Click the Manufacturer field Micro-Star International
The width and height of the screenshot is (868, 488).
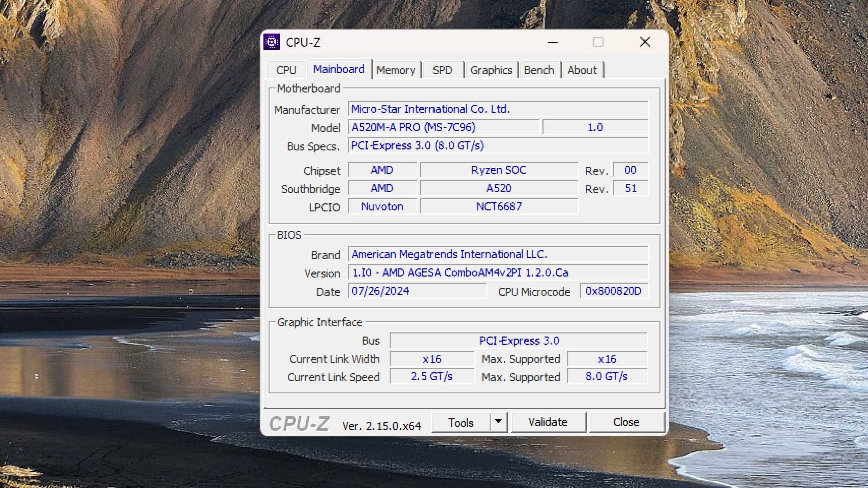[x=498, y=109]
